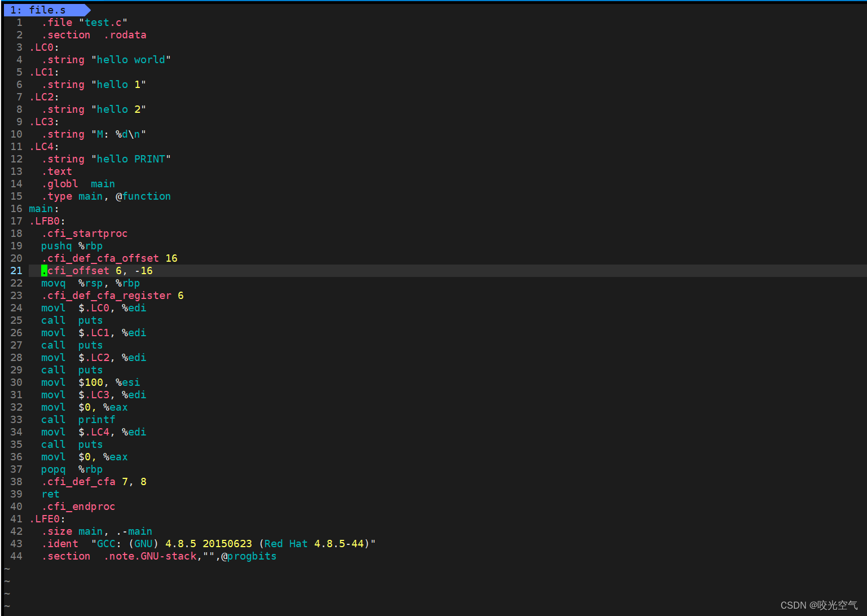This screenshot has height=616, width=867.
Task: Click line number 21 in the gutter
Action: coord(16,271)
